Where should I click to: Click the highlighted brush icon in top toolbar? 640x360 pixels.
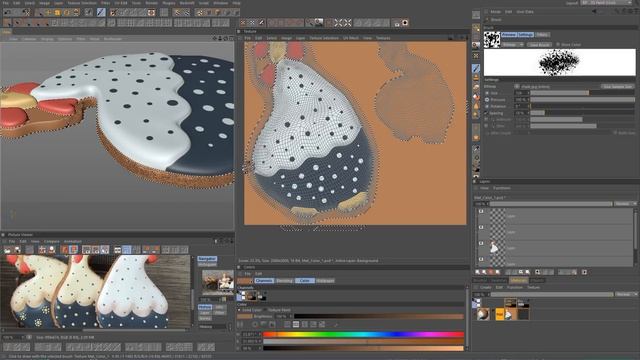pos(101,12)
